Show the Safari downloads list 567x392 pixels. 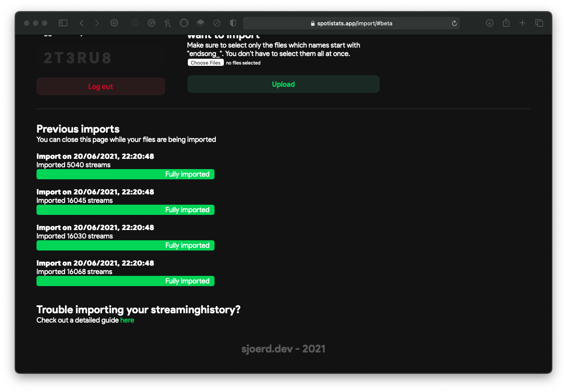[490, 23]
